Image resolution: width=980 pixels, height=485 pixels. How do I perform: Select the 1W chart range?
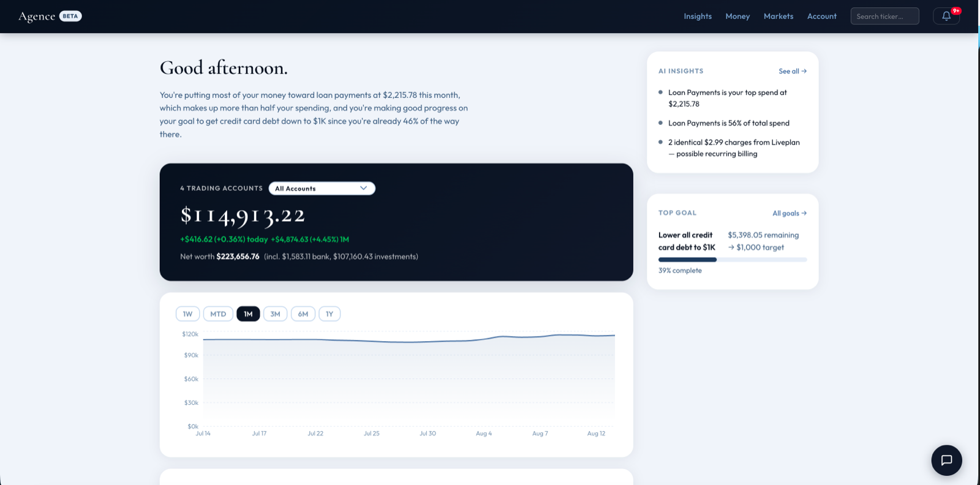(187, 314)
